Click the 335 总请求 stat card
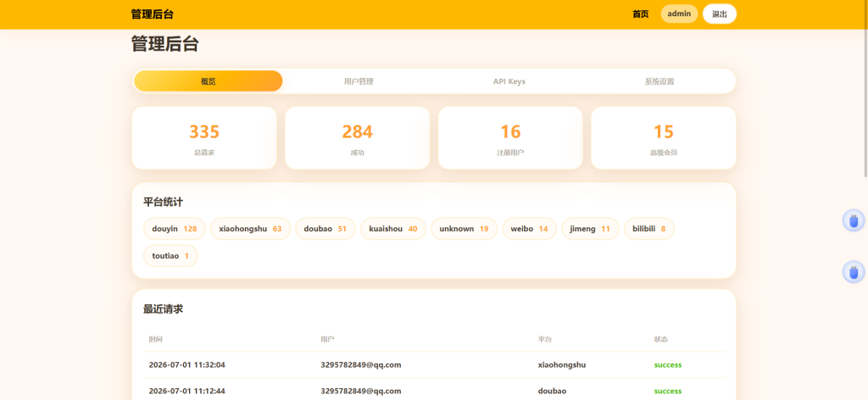The image size is (868, 400). (204, 138)
